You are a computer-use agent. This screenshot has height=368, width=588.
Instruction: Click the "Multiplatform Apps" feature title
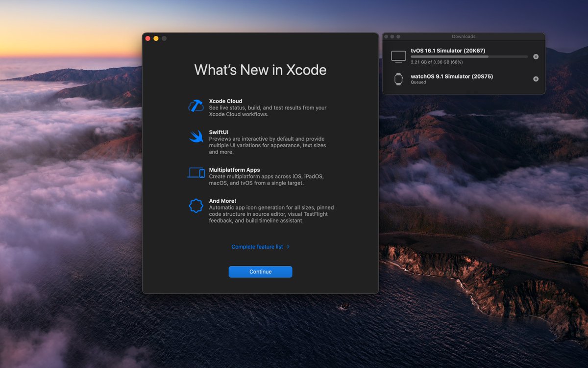[x=234, y=170]
